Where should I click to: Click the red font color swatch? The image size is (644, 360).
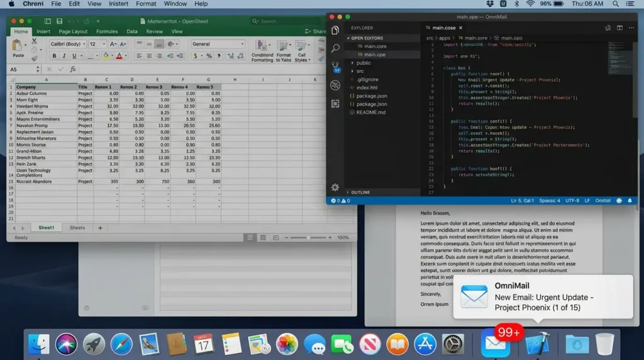[x=119, y=56]
